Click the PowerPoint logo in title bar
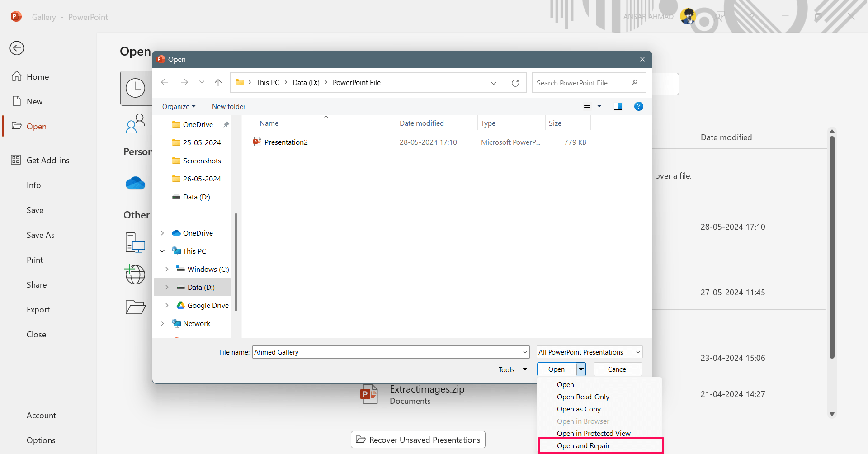The image size is (868, 454). click(x=16, y=17)
